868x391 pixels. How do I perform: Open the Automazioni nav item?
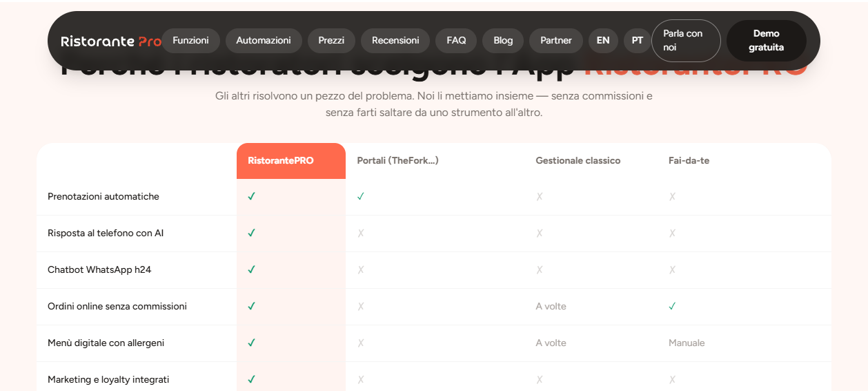[264, 41]
